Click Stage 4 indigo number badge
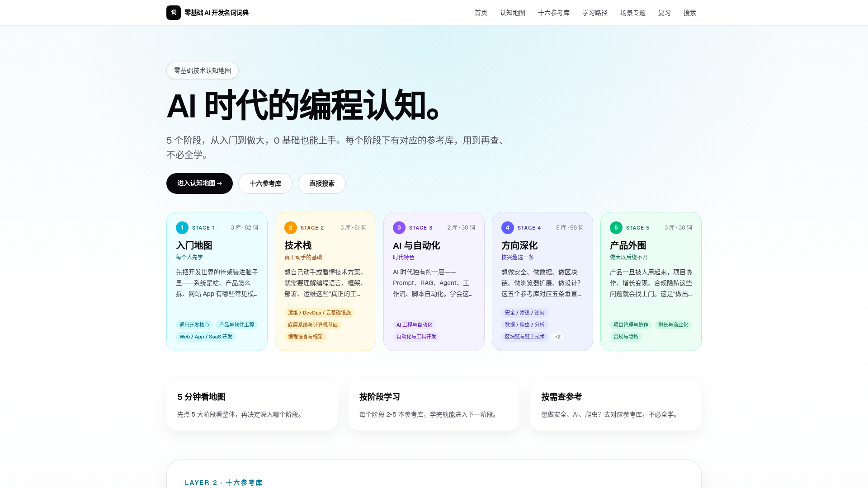Viewport: 868px width, 488px height. [508, 228]
